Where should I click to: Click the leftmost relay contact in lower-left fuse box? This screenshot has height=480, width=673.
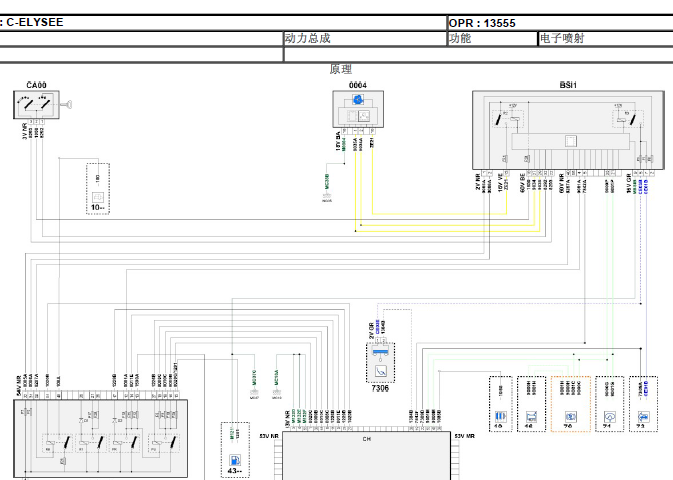67,442
